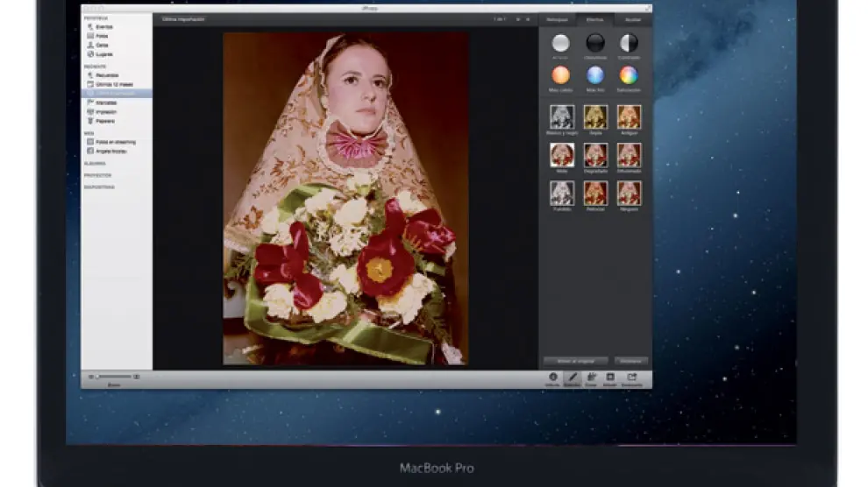Select Eventos in the sidebar
The height and width of the screenshot is (487, 868).
102,26
